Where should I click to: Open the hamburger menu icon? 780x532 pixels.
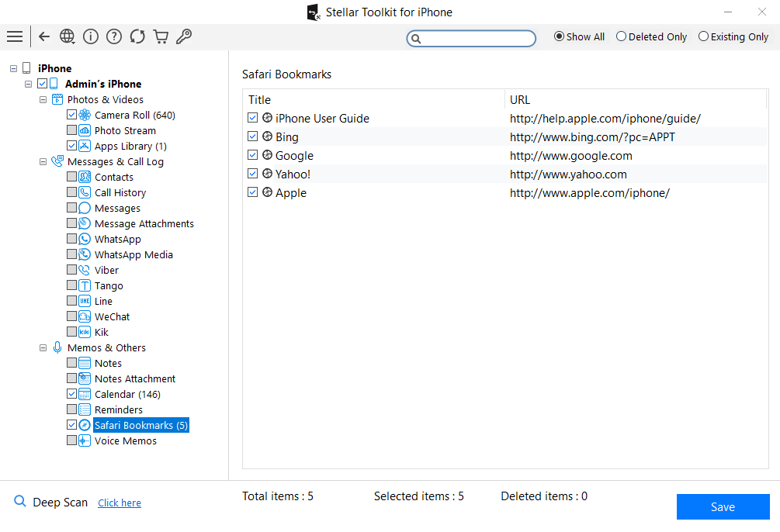tap(14, 36)
